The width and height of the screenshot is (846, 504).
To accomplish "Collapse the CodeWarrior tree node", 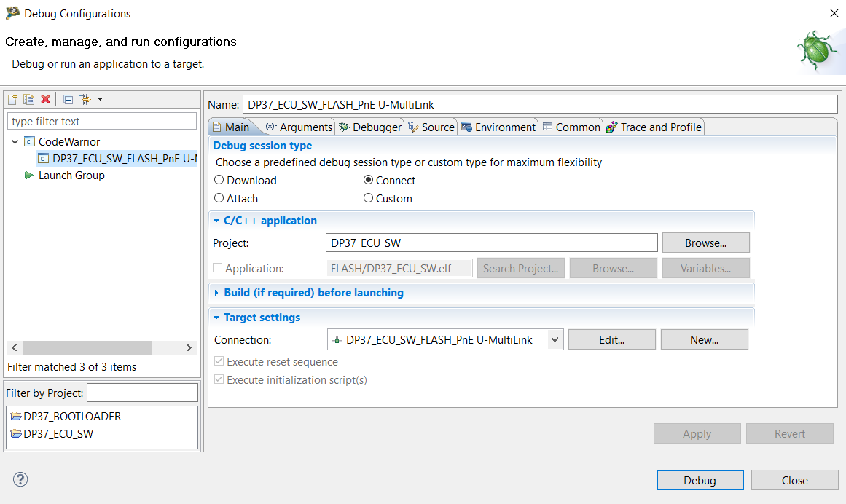I will pos(15,142).
